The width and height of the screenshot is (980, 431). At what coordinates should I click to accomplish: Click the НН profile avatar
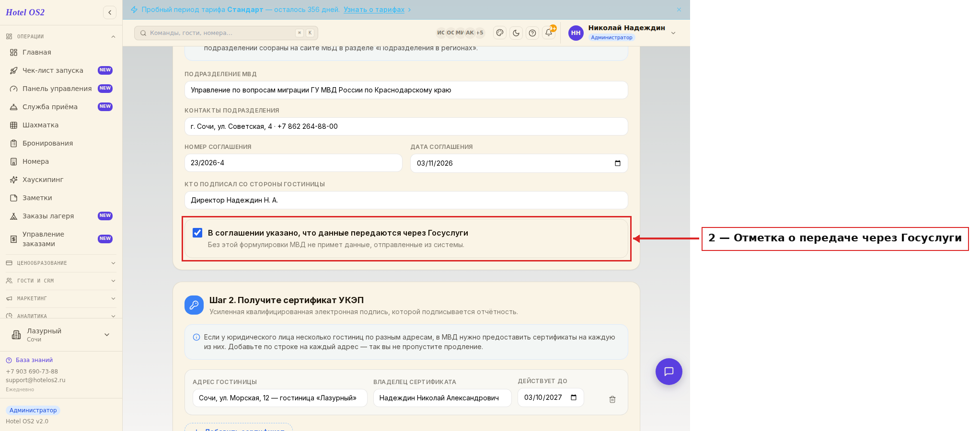point(576,33)
